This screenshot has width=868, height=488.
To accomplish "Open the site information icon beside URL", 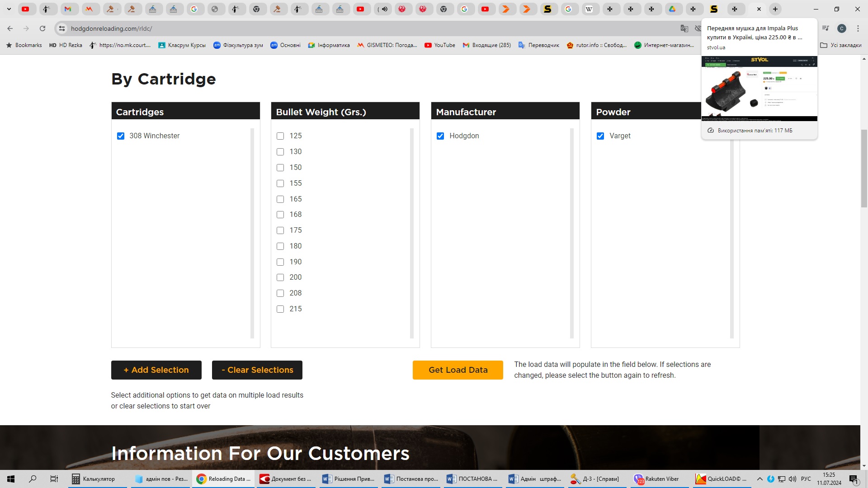I will click(x=62, y=28).
